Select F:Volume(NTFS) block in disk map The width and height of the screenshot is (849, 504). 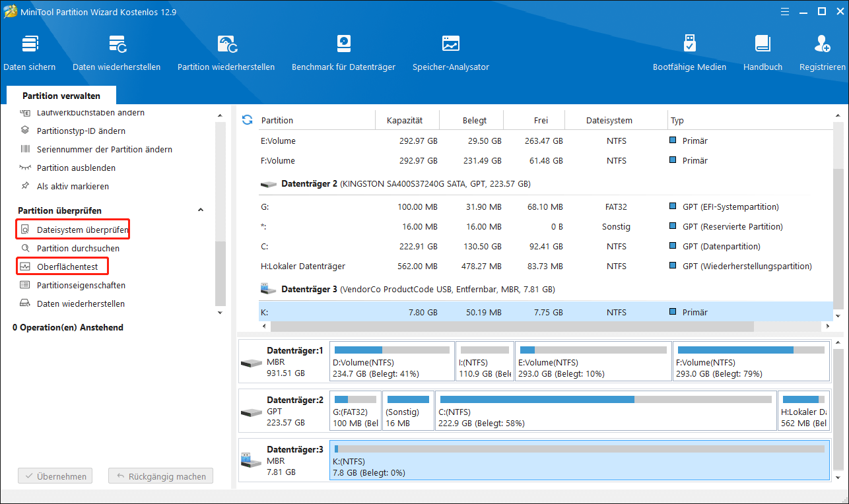click(x=751, y=362)
